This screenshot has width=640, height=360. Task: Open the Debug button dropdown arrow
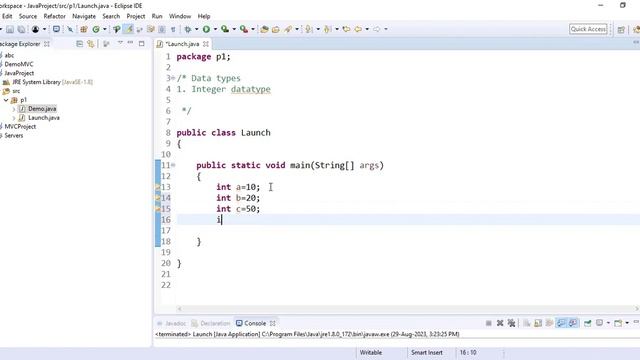[196, 29]
